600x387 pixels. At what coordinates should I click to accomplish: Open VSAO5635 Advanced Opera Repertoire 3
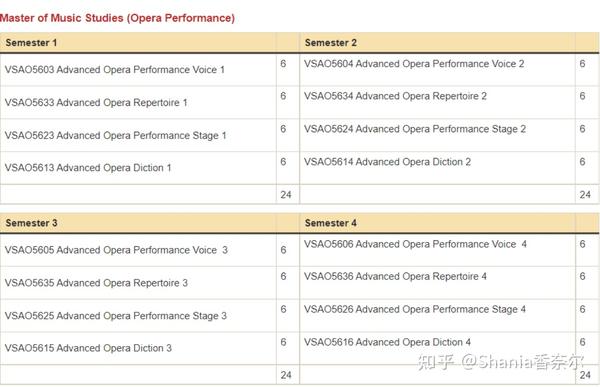[96, 283]
